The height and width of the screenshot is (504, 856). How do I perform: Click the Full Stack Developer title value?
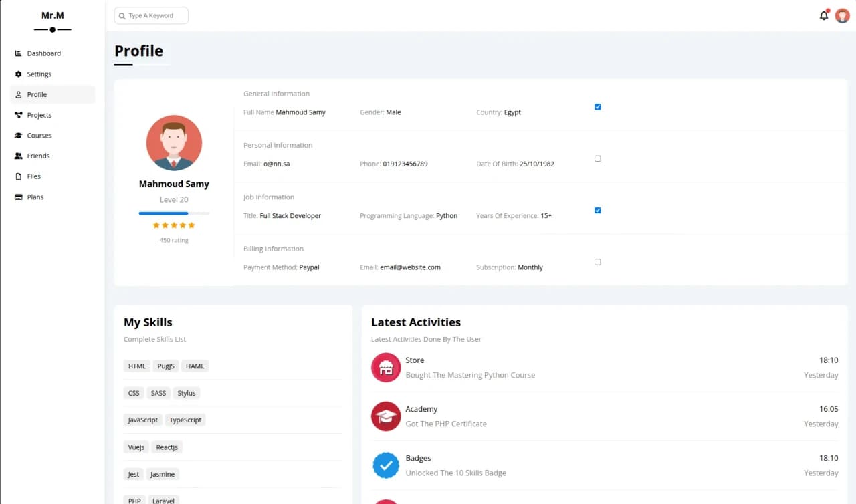[x=290, y=216]
